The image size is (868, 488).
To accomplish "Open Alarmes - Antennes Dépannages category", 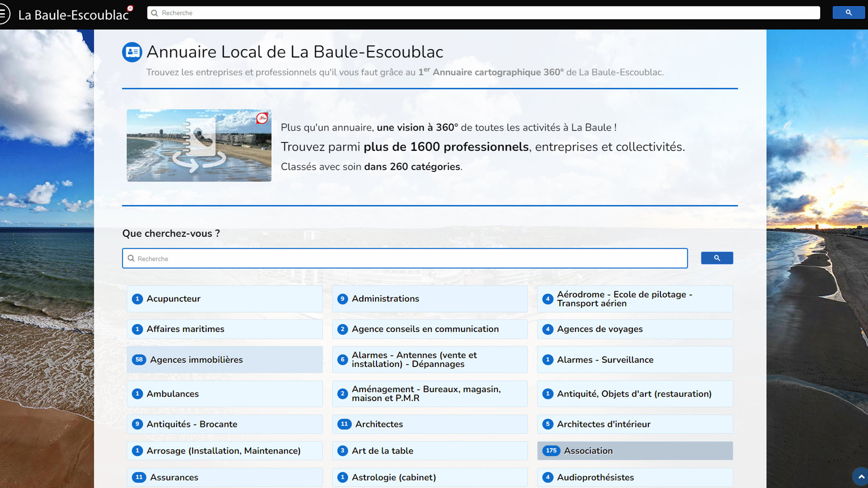I will pyautogui.click(x=430, y=360).
